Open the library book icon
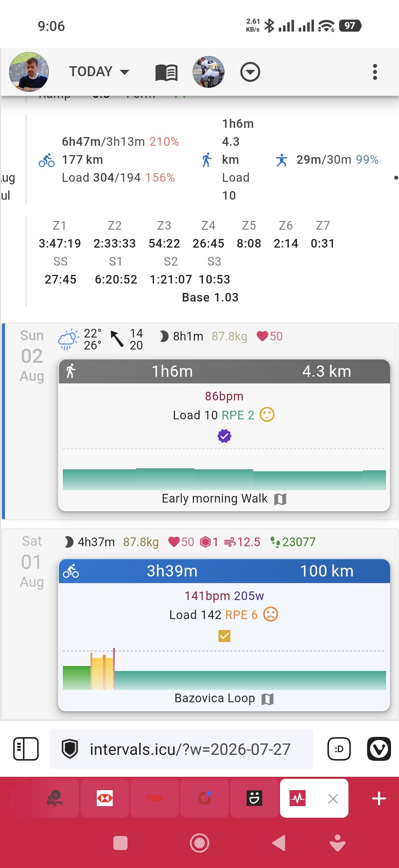The height and width of the screenshot is (868, 399). pos(166,73)
